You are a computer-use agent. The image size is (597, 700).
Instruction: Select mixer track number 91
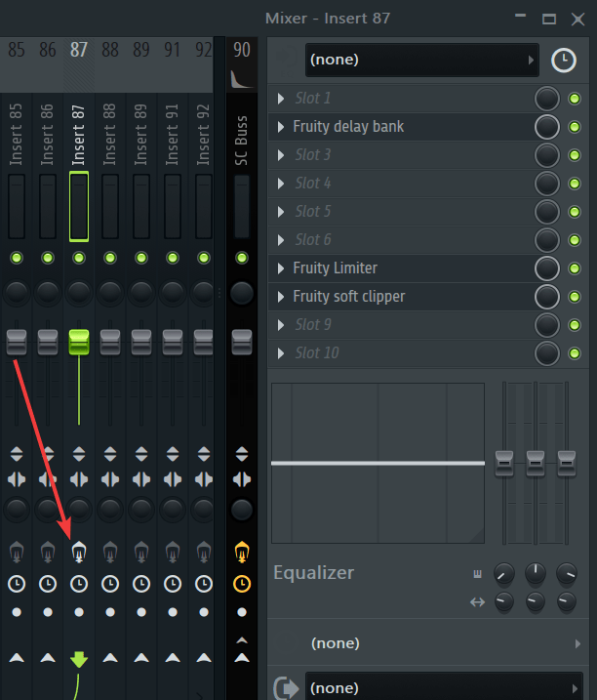173,50
